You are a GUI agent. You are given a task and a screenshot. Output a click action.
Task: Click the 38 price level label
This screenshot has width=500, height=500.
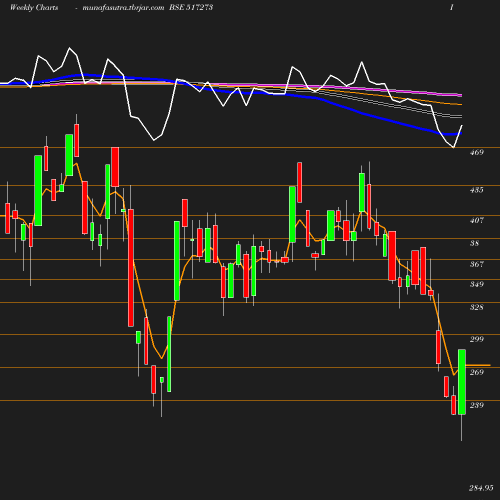pos(474,243)
